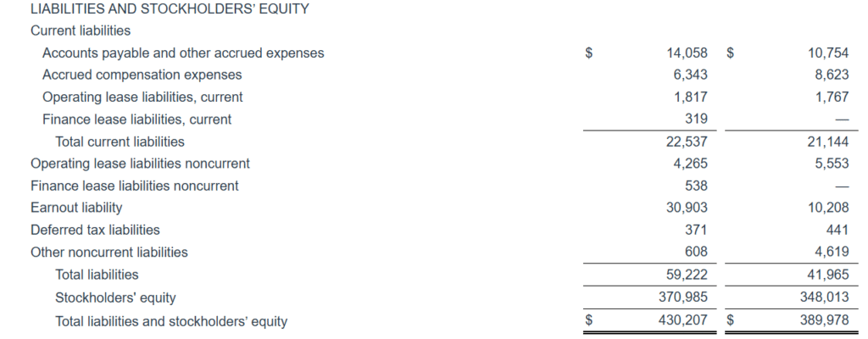Select the Accrued compensation expenses label
Image resolution: width=868 pixels, height=339 pixels.
[x=142, y=75]
